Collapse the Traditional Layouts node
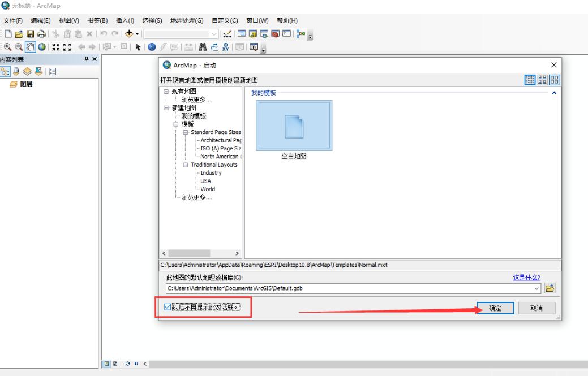This screenshot has width=588, height=376. point(185,165)
